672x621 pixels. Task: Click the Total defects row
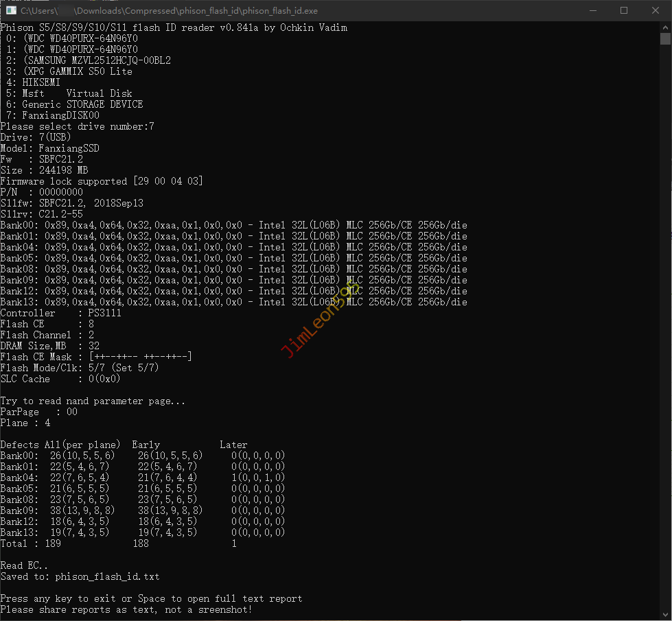pos(118,543)
